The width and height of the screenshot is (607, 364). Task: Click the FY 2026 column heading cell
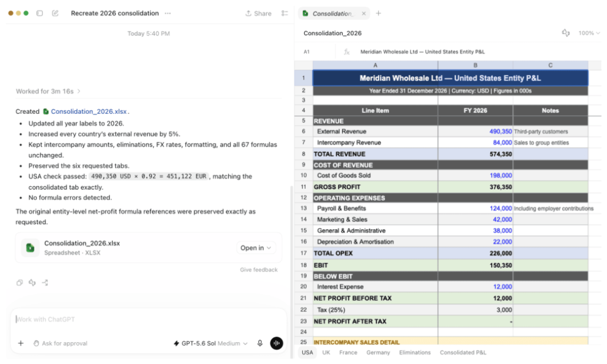475,110
